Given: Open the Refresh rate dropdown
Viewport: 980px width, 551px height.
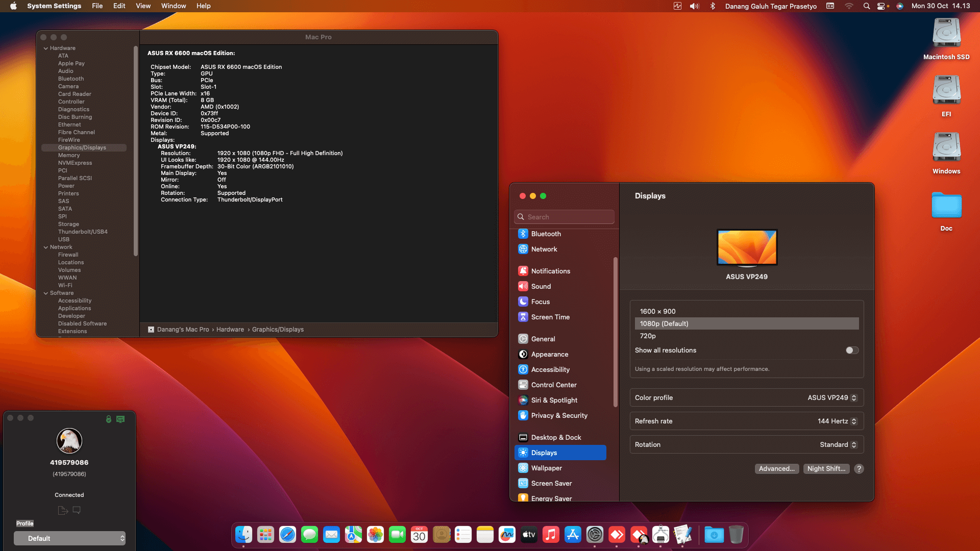Looking at the screenshot, I should [837, 421].
